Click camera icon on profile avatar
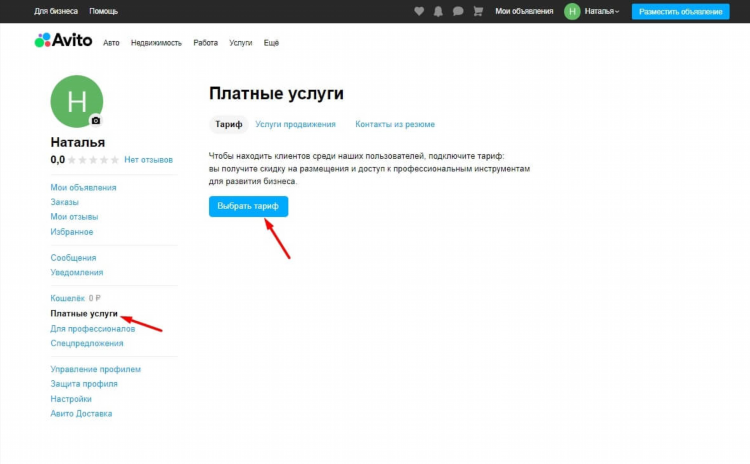 96,121
